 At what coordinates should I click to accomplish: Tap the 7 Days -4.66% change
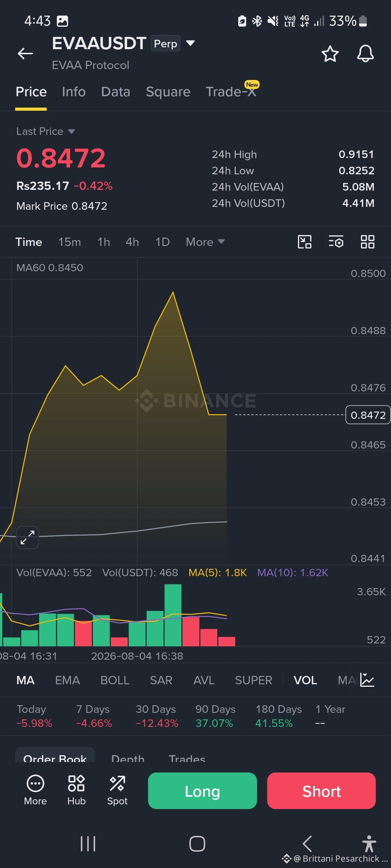coord(94,716)
